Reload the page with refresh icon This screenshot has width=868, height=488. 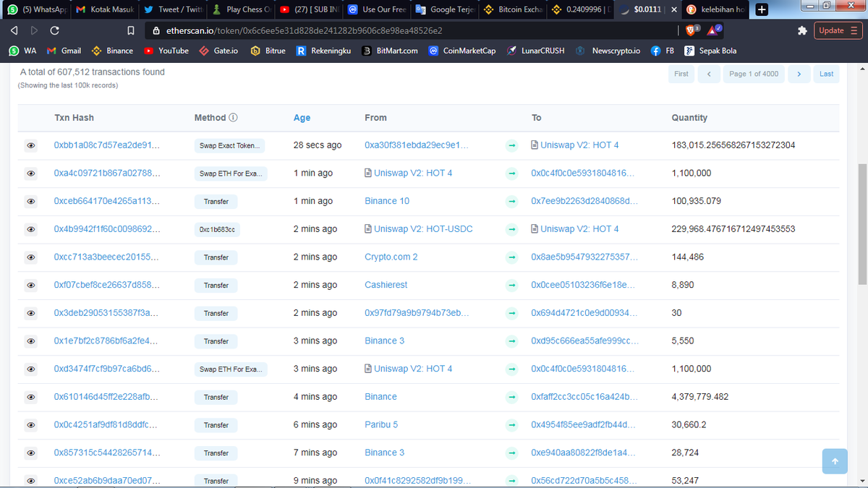pos(55,31)
